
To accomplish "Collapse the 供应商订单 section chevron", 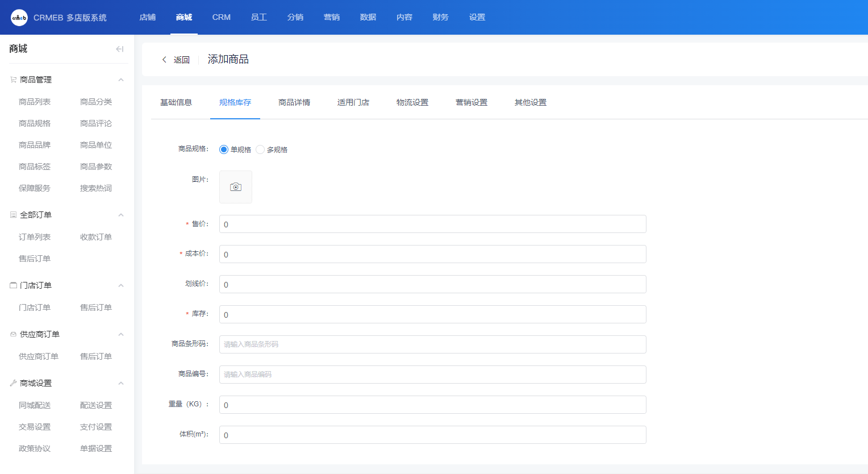I will (121, 334).
